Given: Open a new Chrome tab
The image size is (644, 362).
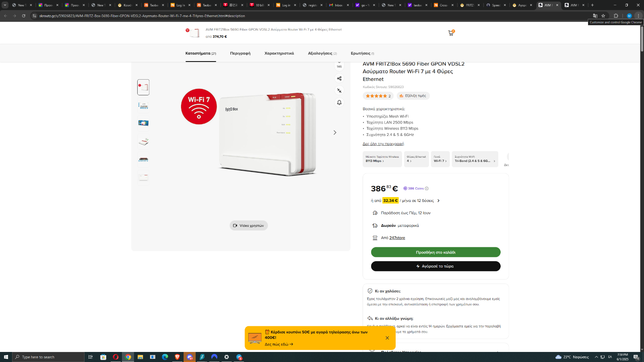Looking at the screenshot, I should 592,5.
